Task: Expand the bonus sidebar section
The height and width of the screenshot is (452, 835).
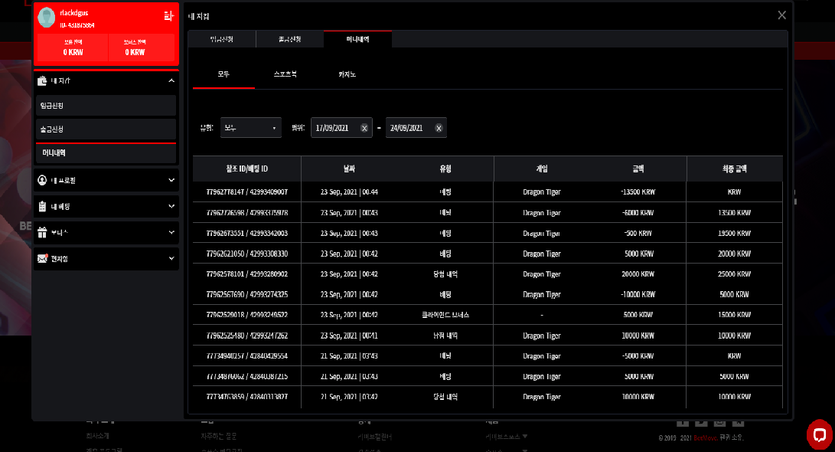Action: coord(171,233)
